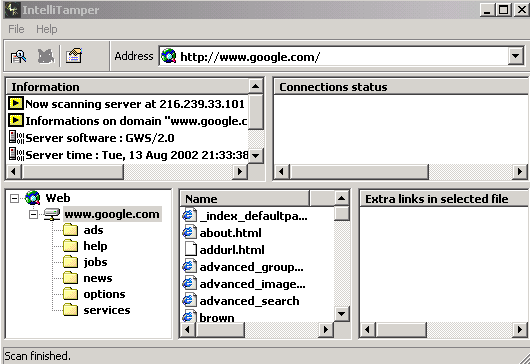Click the advanced_image file icon
The height and width of the screenshot is (364, 530).
tap(189, 284)
